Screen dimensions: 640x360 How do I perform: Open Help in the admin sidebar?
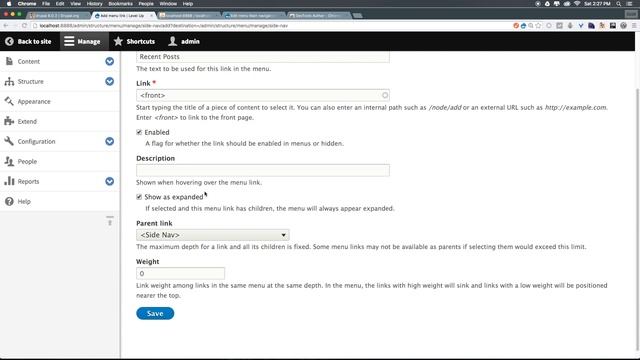(24, 201)
